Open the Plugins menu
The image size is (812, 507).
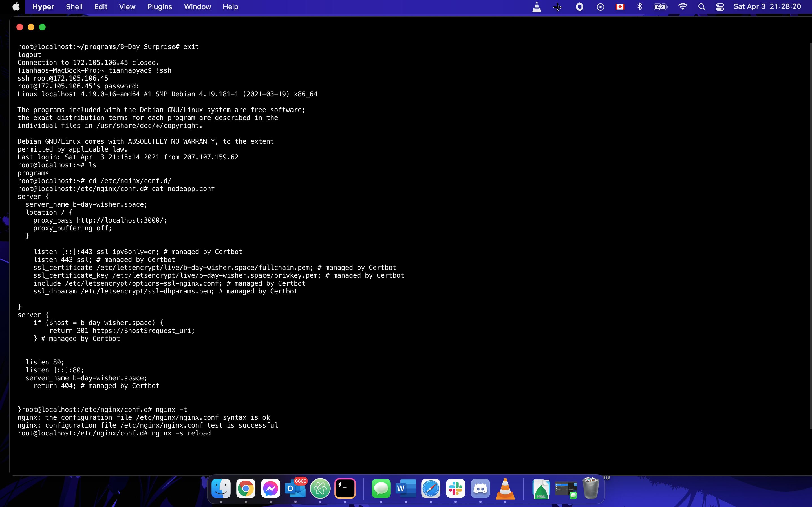coord(159,7)
